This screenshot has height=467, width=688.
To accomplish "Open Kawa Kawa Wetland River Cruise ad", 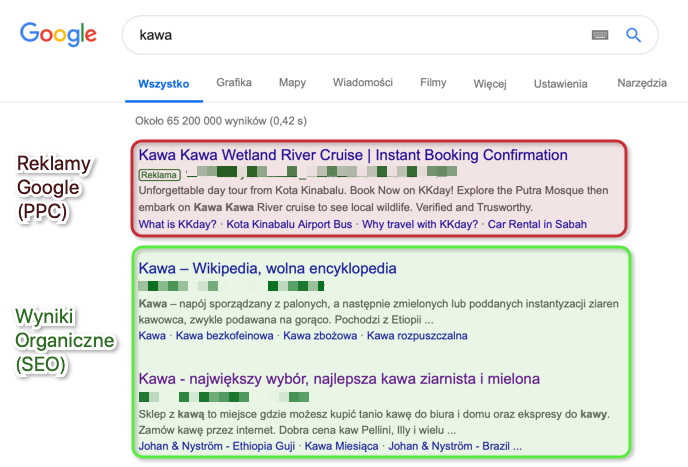I will click(x=353, y=155).
